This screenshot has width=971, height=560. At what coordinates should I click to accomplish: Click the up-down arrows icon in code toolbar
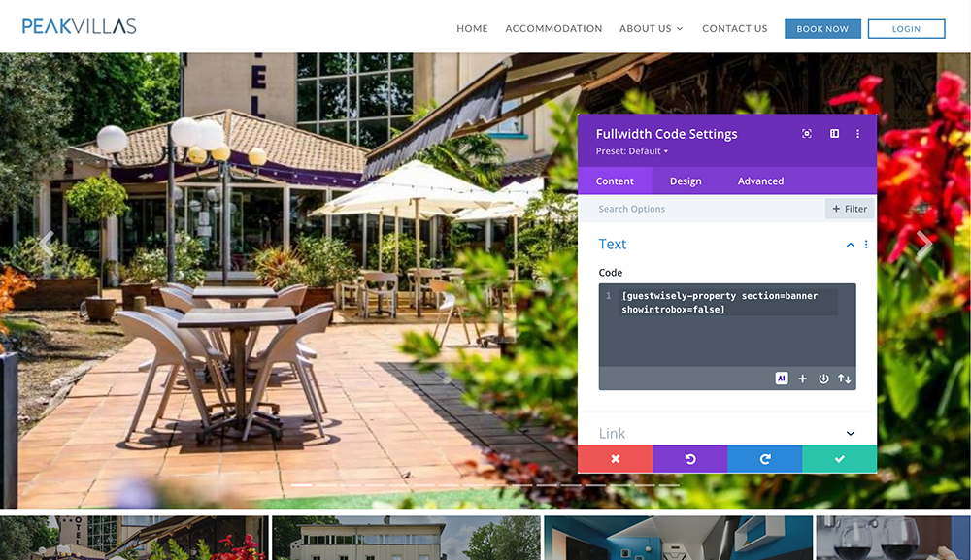844,379
